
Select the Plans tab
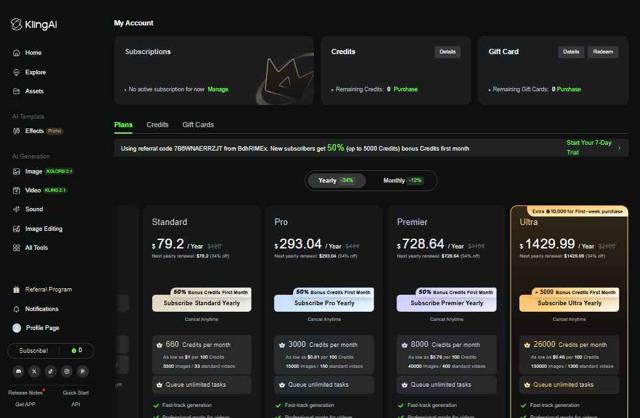click(123, 125)
